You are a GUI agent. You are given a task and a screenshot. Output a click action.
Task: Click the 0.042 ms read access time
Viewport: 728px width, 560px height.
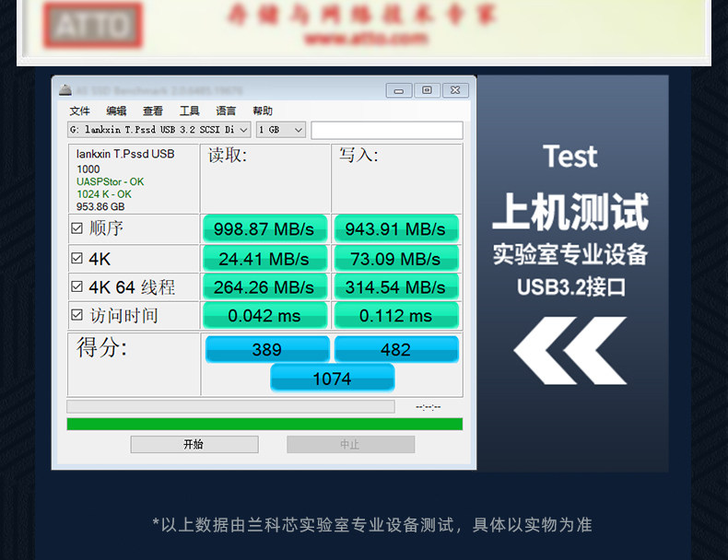coord(264,316)
